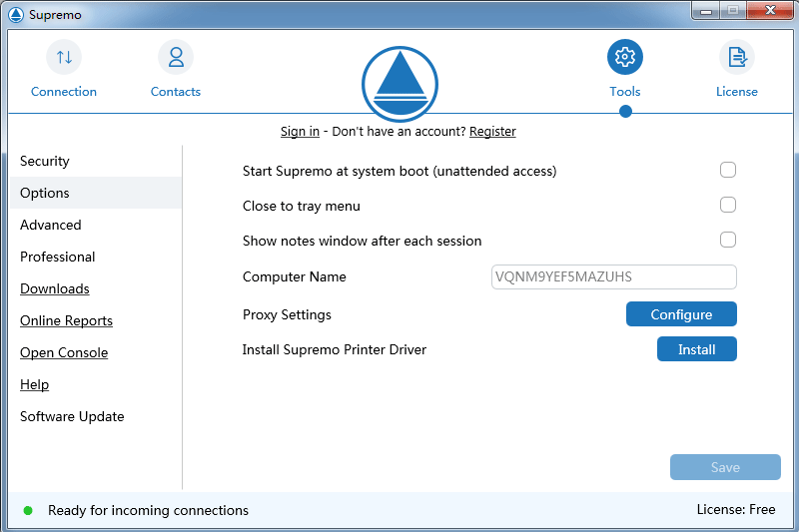
Task: Select Security in the sidebar
Action: (x=95, y=161)
